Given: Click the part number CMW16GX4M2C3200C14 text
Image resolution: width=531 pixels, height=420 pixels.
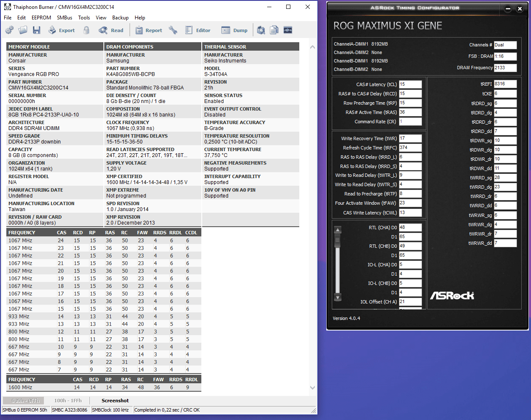Looking at the screenshot, I should 38,88.
